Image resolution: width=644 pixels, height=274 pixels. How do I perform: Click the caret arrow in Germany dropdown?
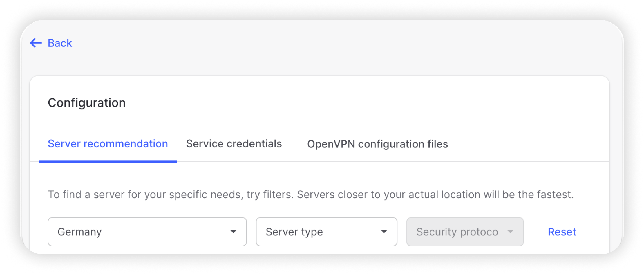click(x=233, y=232)
